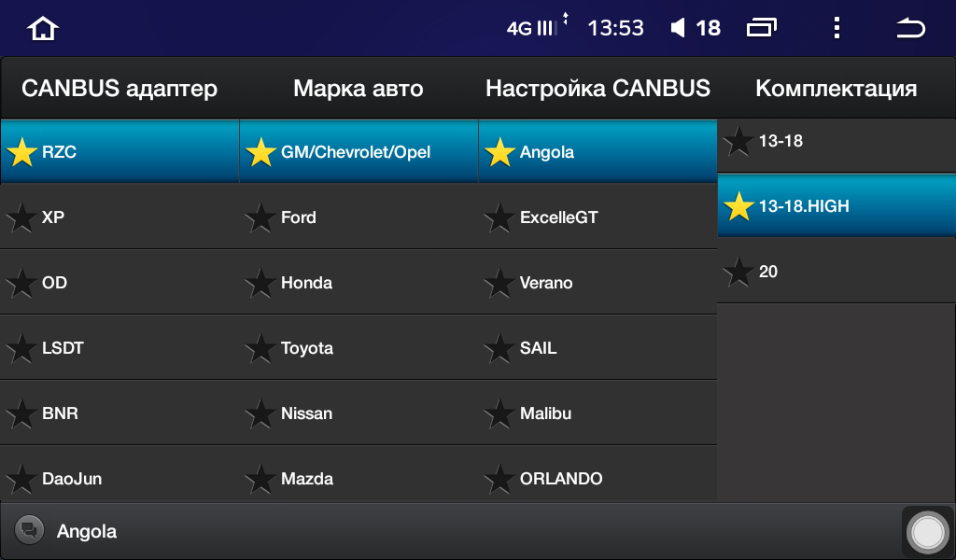Tap the home icon in the status bar

(x=42, y=28)
